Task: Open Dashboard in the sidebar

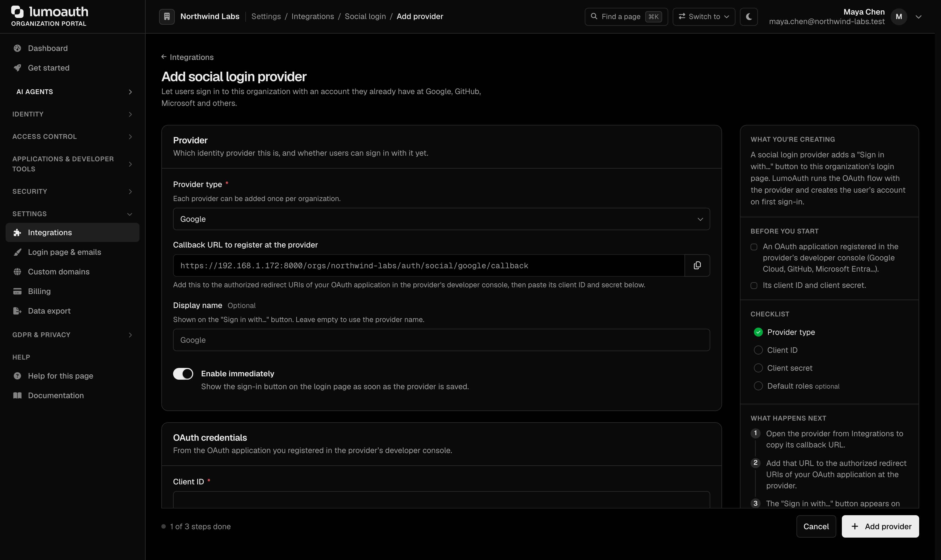Action: (x=72, y=48)
